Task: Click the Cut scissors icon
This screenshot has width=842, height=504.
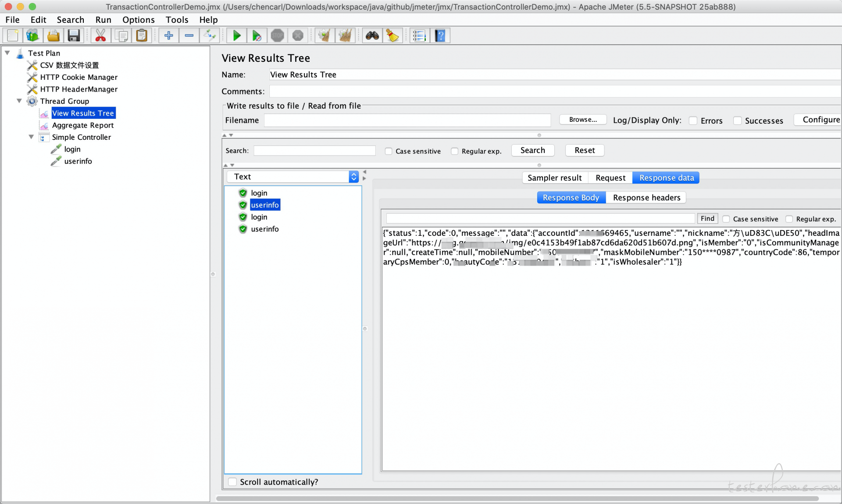Action: pos(100,35)
